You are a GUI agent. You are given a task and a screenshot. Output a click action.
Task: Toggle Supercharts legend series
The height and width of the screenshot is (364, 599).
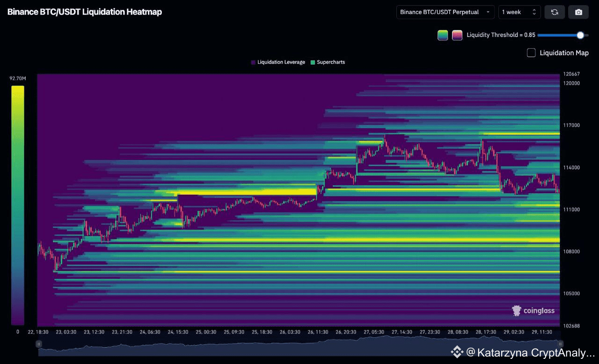328,62
